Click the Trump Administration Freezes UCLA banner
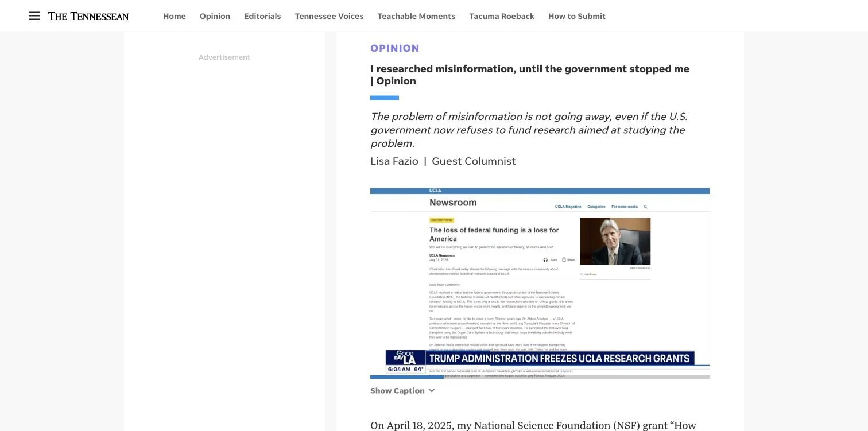Screen dimensions: 868x431 560,358
